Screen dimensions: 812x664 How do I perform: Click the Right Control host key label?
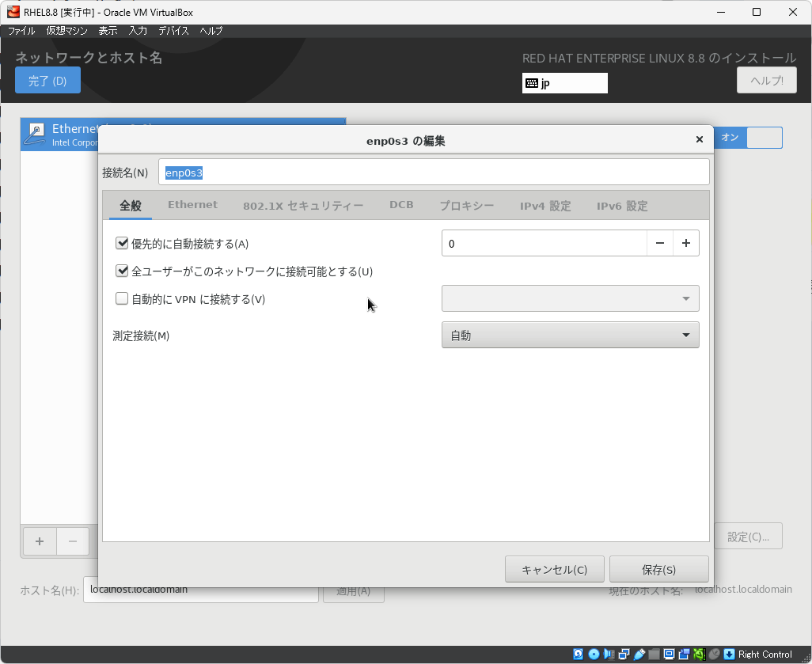coord(765,655)
